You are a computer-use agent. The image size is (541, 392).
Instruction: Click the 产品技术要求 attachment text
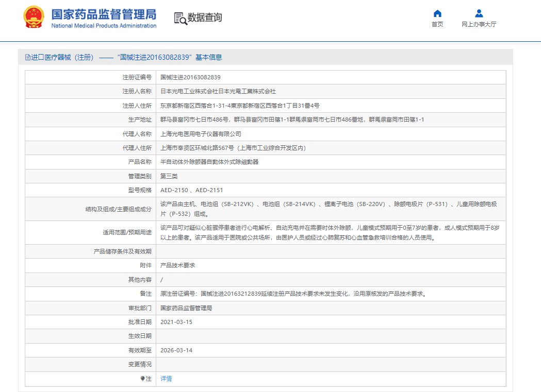tap(178, 265)
